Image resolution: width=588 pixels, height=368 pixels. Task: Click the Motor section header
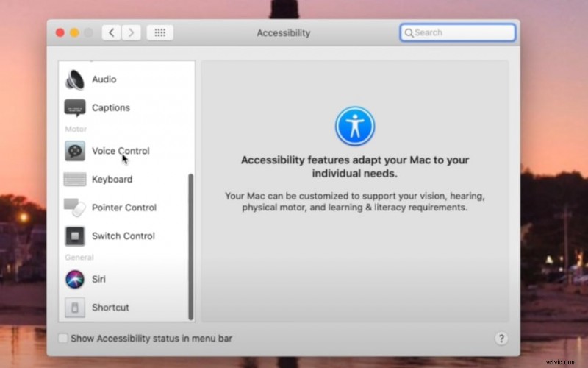pyautogui.click(x=76, y=130)
